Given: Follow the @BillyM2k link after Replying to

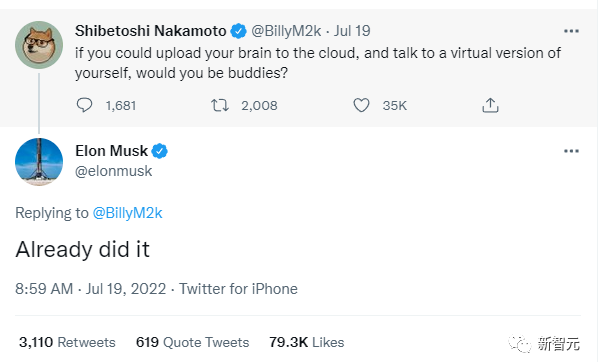Looking at the screenshot, I should coord(127,213).
